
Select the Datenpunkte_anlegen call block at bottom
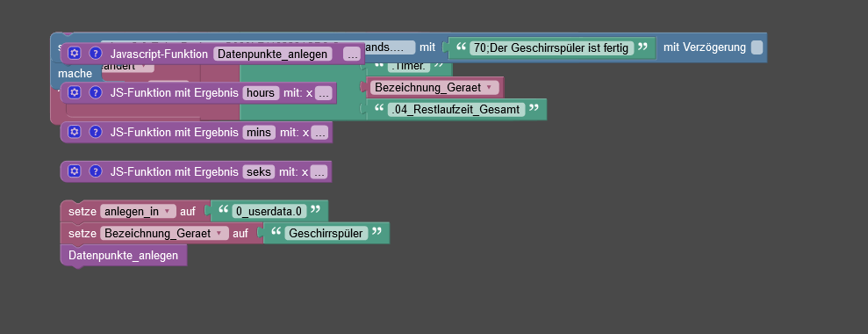(x=124, y=255)
